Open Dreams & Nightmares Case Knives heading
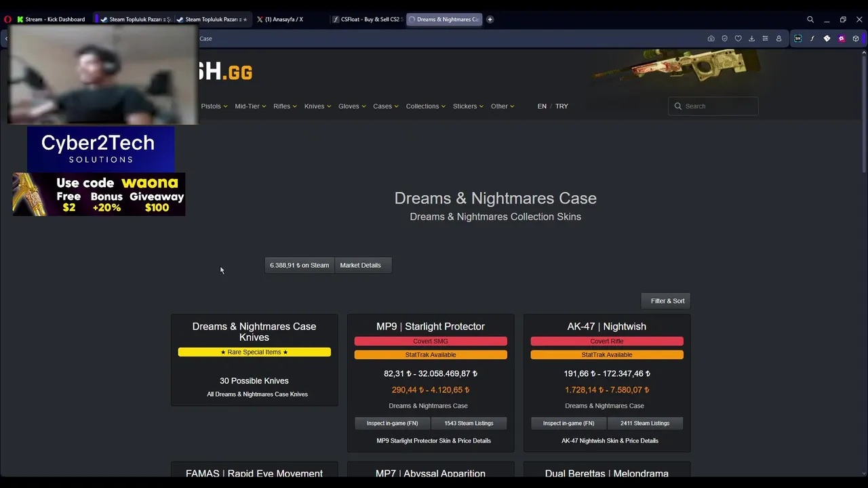This screenshot has height=488, width=868. pyautogui.click(x=254, y=332)
